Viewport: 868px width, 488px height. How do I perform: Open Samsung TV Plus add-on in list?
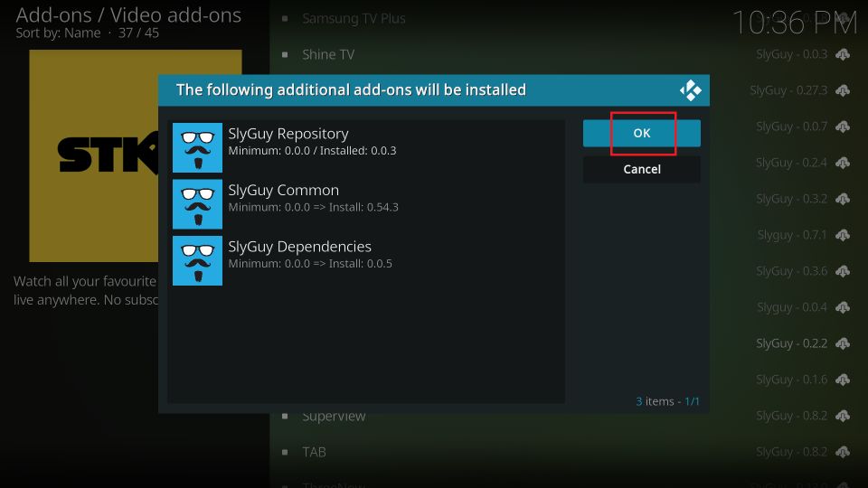354,19
